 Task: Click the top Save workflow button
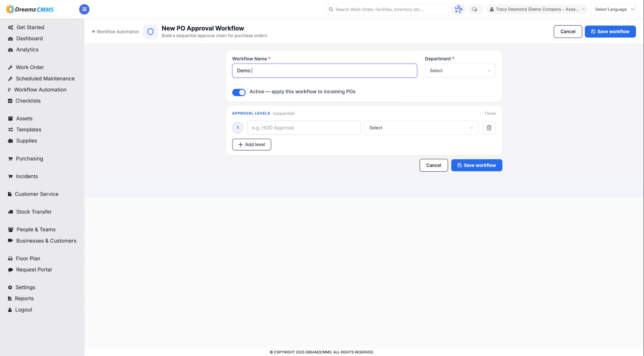[610, 32]
